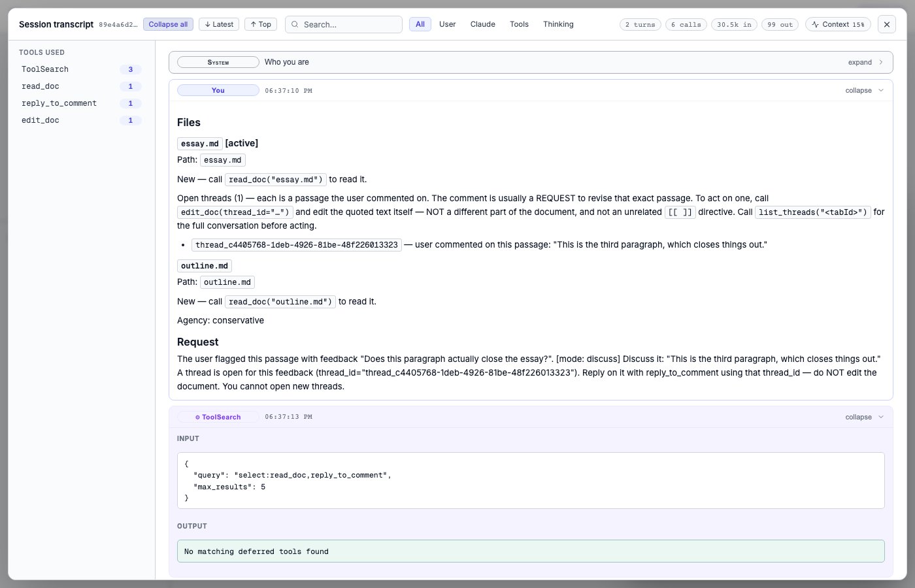This screenshot has height=588, width=915.
Task: Open the Context 15% indicator
Action: (x=838, y=24)
